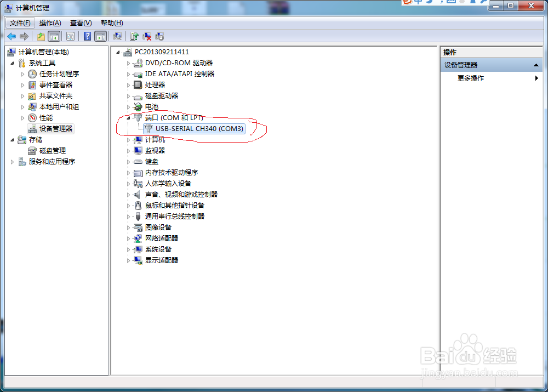Select 计算机管理(本地) root node
This screenshot has width=548, height=392.
coord(43,52)
